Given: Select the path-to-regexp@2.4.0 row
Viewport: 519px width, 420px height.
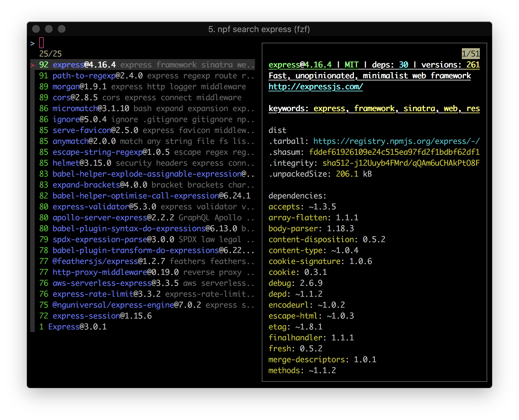Looking at the screenshot, I should point(143,75).
